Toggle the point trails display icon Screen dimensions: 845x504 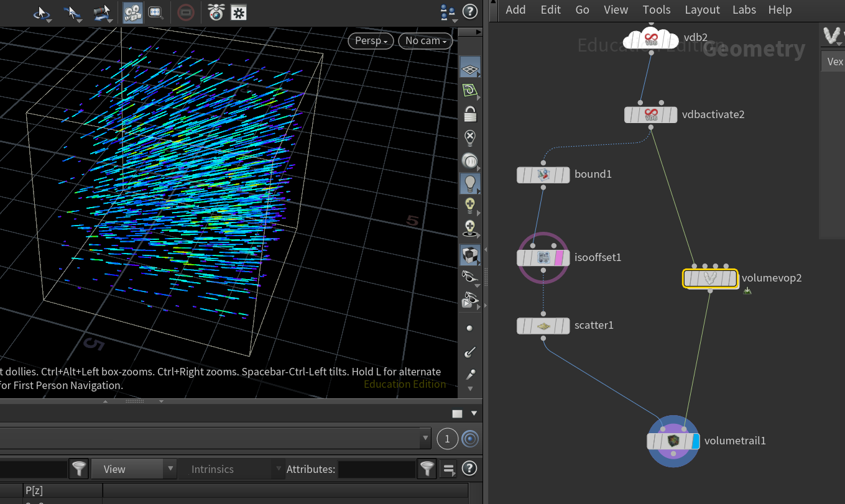(470, 375)
